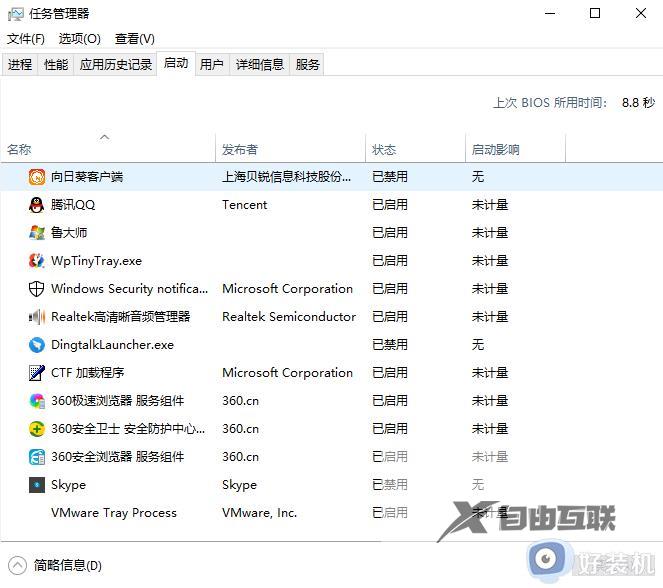
Task: Switch to the 服务 tab
Action: point(307,65)
